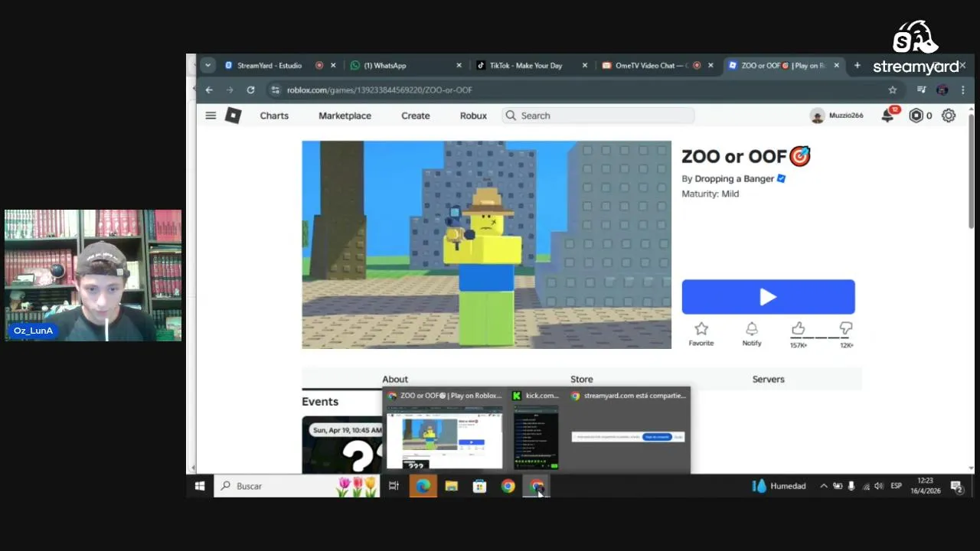Screen dimensions: 980x551
Task: Click the ESP input language indicator
Action: pos(897,486)
